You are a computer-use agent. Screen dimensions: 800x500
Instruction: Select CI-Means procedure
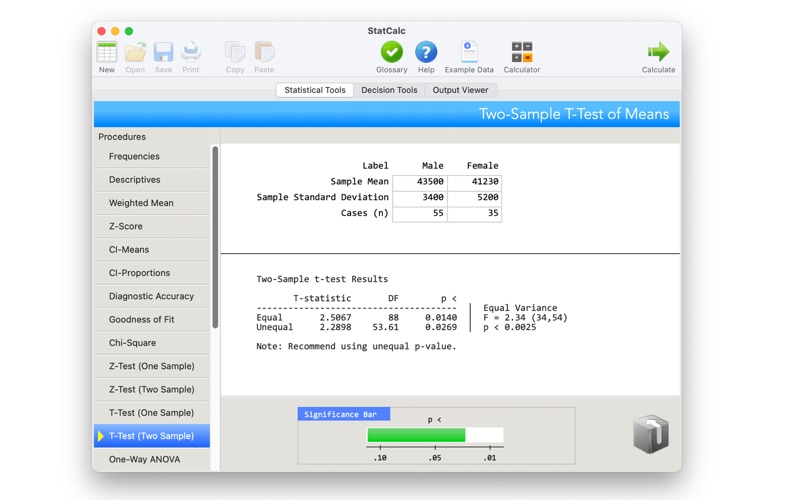[152, 250]
